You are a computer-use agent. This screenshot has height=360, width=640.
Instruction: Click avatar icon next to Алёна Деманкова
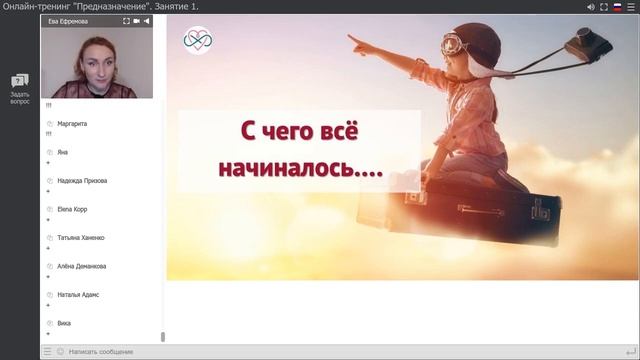click(x=50, y=267)
